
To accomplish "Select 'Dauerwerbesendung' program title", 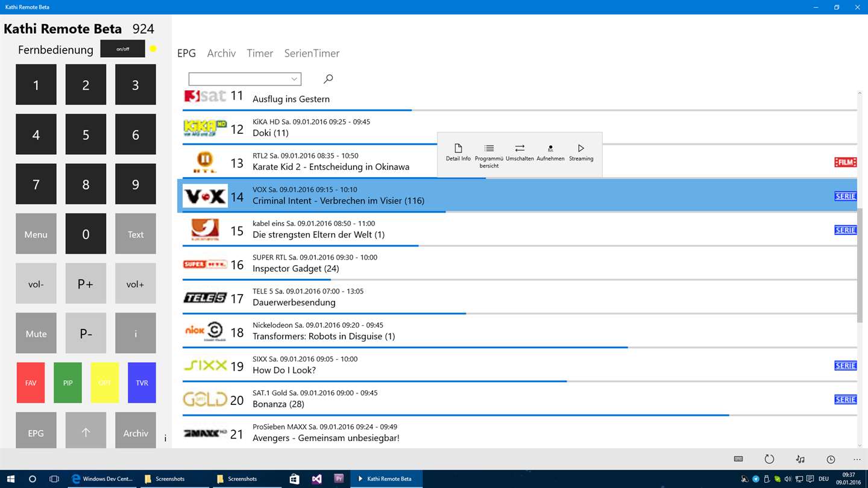I will pos(294,302).
